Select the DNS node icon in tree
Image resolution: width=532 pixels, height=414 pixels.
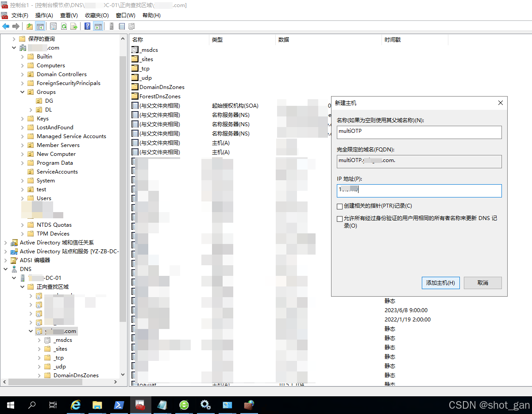click(14, 269)
